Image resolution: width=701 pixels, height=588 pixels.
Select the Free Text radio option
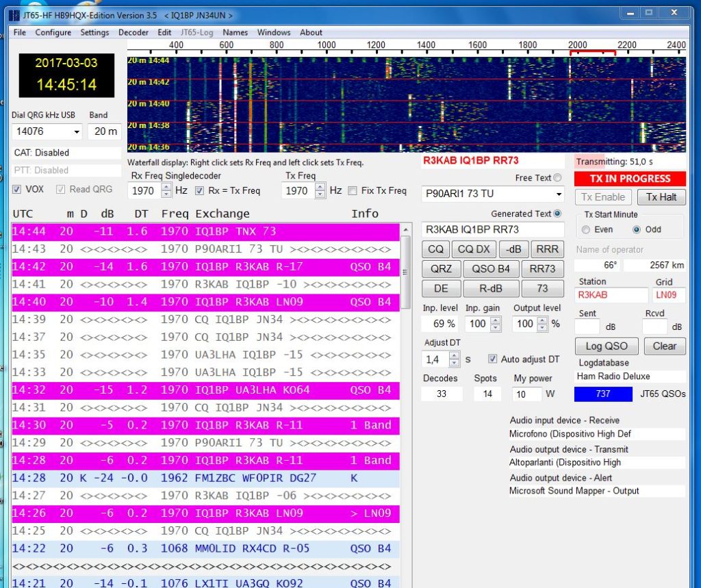(x=559, y=178)
